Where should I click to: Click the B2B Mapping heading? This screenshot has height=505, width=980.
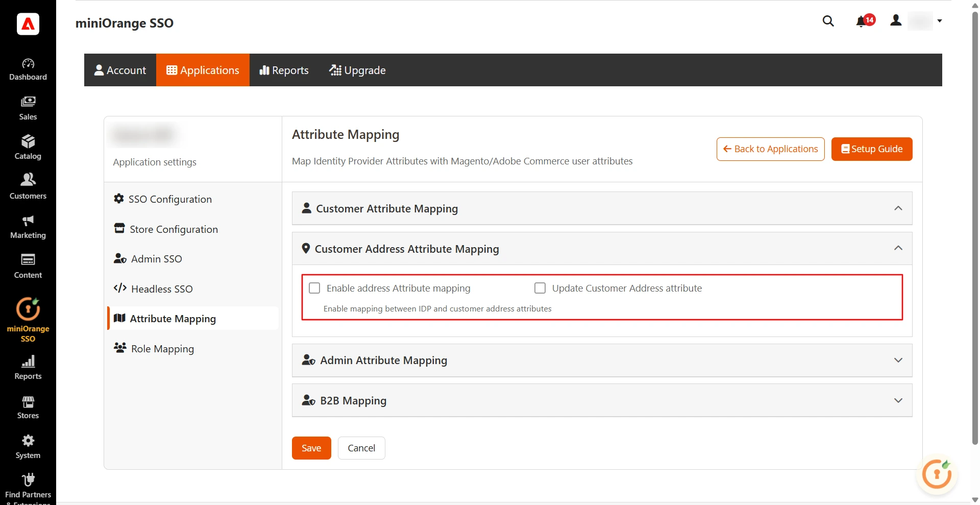pyautogui.click(x=353, y=400)
